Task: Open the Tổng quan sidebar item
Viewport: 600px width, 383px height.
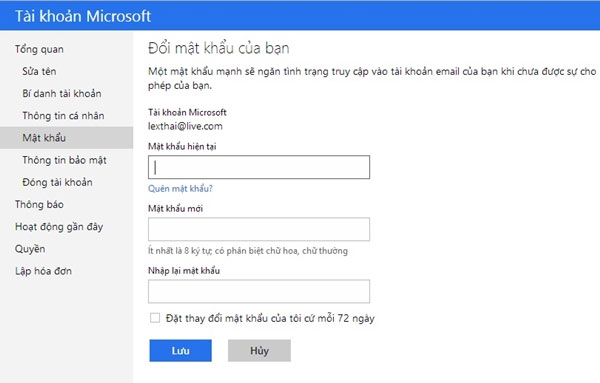Action: coord(39,49)
